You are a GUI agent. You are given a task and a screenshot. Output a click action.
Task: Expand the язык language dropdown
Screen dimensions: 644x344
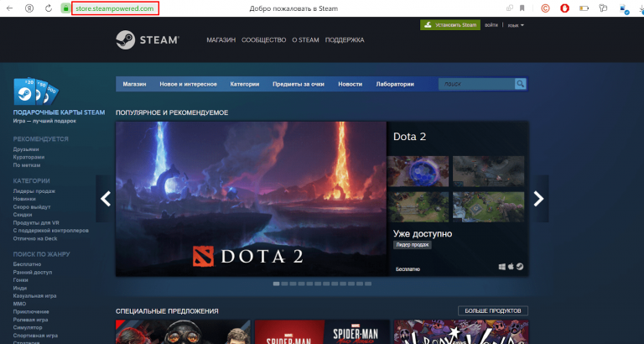(516, 25)
